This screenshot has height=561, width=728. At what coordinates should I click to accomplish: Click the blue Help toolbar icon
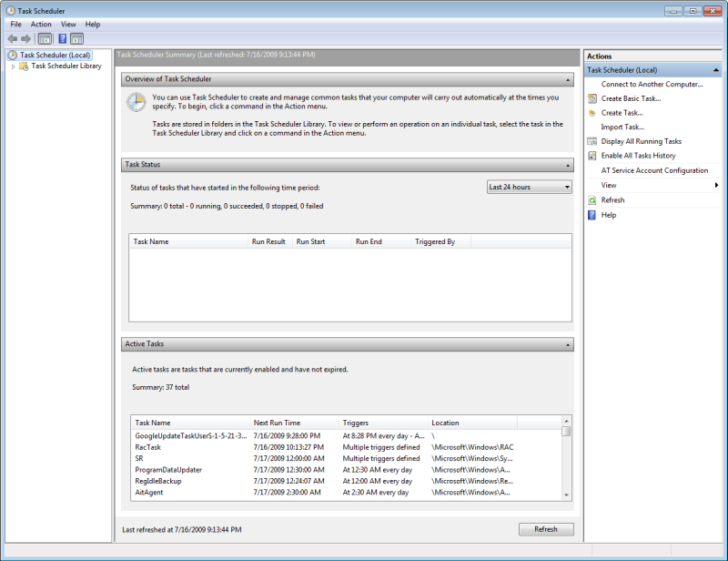click(x=62, y=39)
